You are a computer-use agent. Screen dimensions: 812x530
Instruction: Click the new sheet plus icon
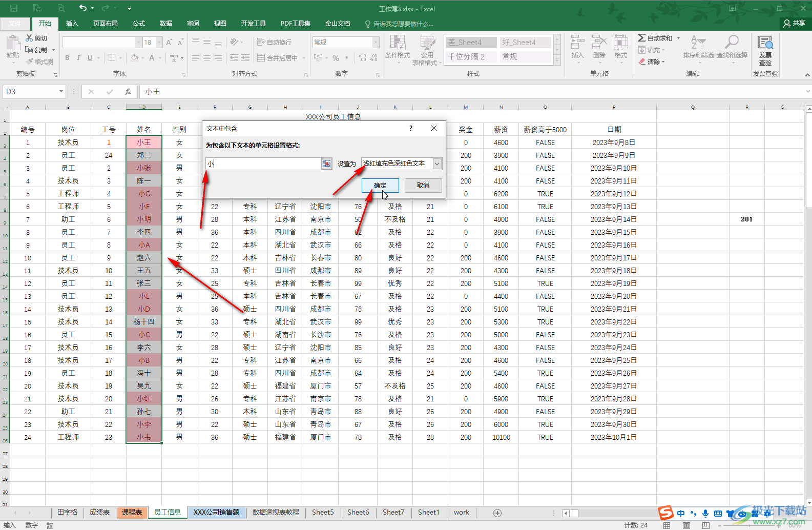(497, 513)
